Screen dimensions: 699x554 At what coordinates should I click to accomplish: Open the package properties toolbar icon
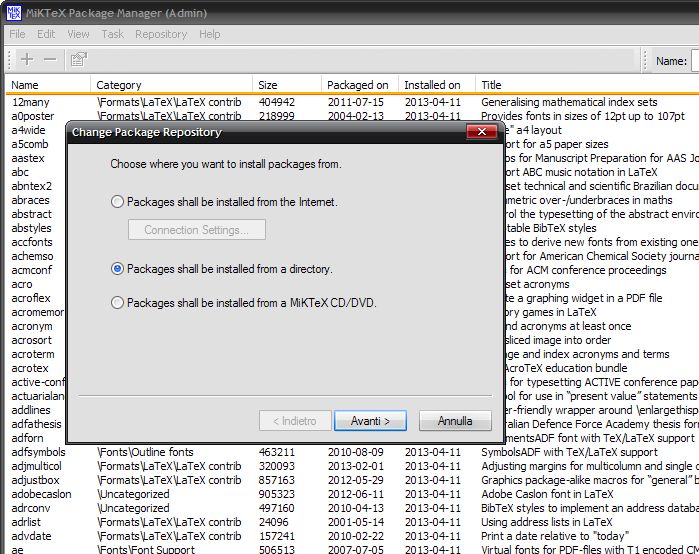(78, 59)
